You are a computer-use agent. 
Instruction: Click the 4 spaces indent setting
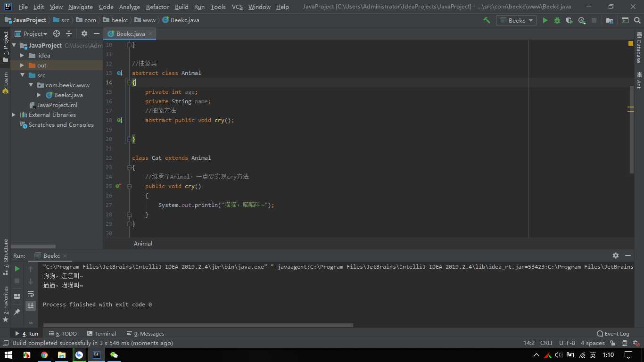593,343
